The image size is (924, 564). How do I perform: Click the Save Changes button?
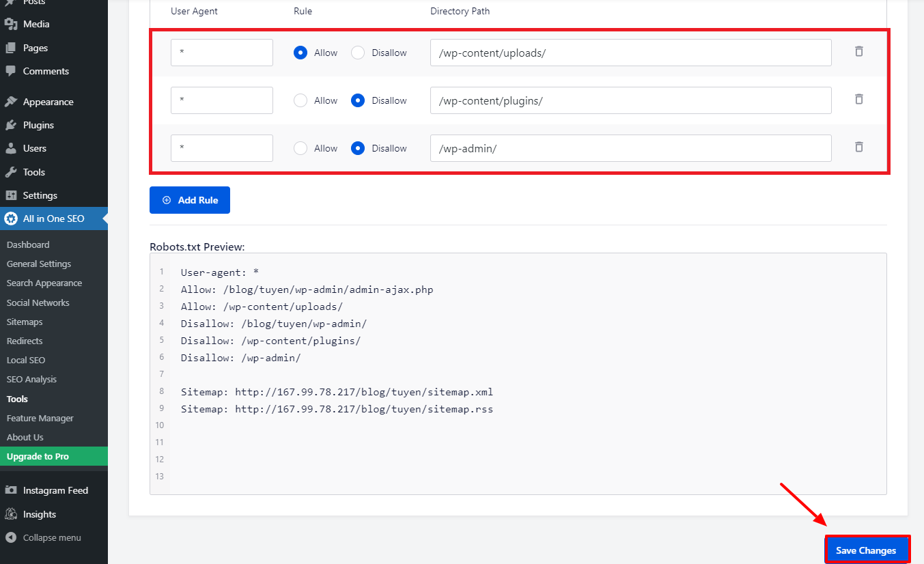867,550
